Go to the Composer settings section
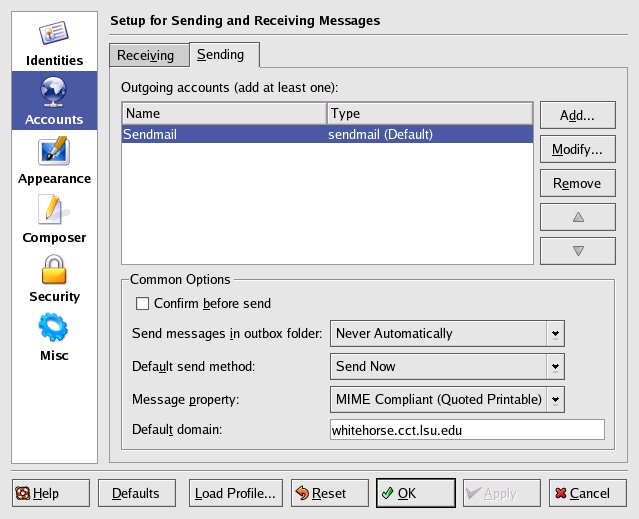 click(x=54, y=219)
